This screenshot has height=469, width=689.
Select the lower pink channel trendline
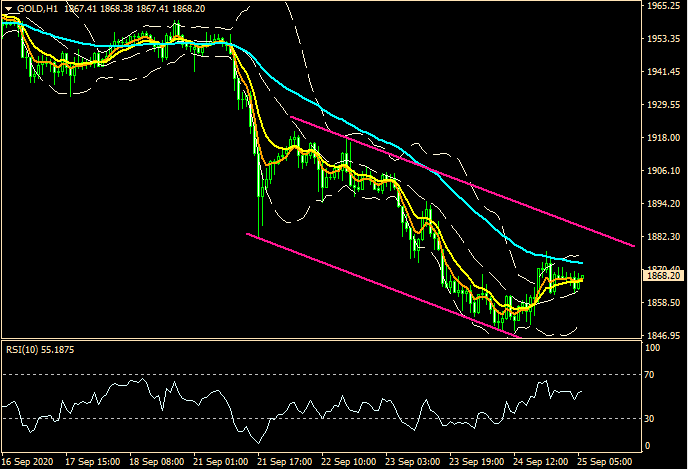click(x=380, y=283)
